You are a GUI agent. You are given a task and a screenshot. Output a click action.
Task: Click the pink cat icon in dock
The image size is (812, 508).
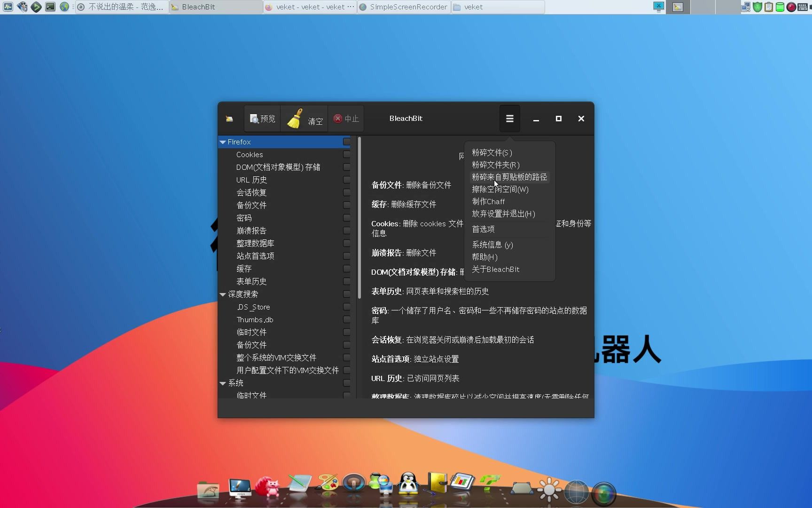coord(268,486)
